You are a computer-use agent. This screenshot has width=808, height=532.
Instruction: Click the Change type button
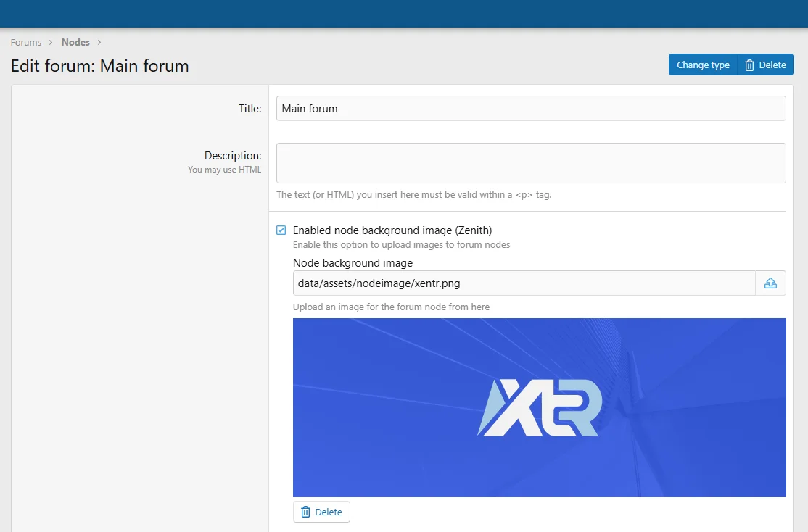[703, 65]
